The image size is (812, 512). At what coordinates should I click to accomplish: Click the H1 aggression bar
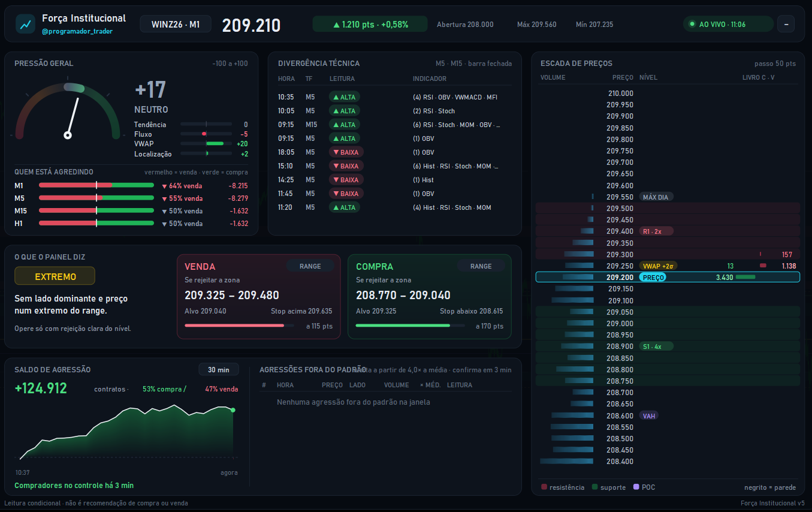click(x=96, y=223)
